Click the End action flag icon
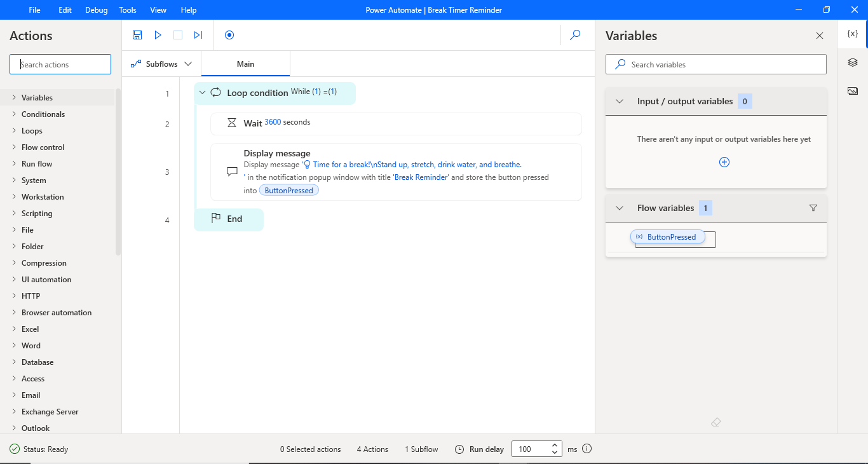 216,218
